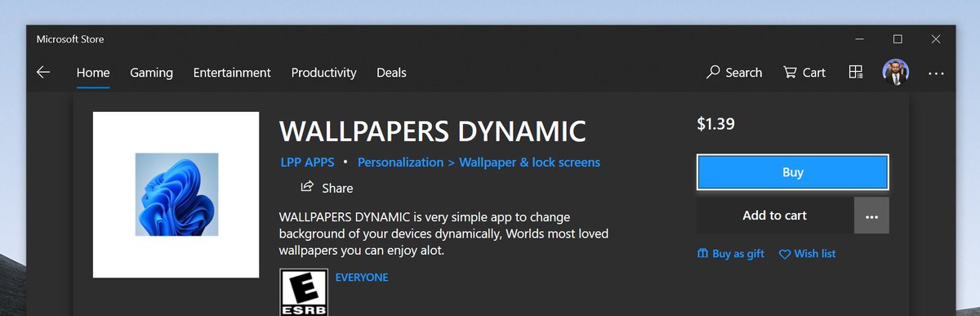The width and height of the screenshot is (980, 316).
Task: Click the Microsoft Store title bar text
Action: (70, 39)
